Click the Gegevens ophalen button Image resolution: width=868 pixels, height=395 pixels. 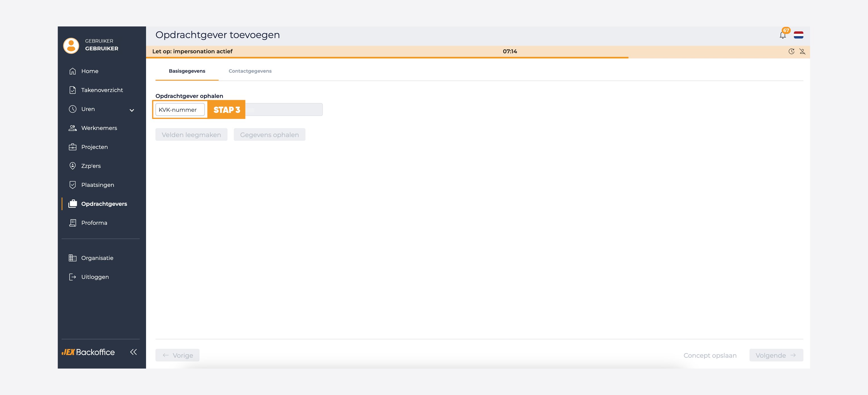[x=270, y=135]
